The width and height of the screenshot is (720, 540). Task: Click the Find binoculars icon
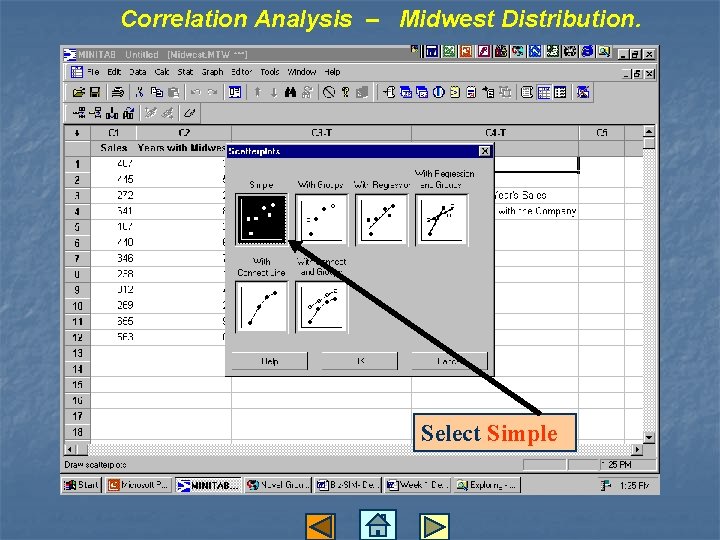click(290, 92)
